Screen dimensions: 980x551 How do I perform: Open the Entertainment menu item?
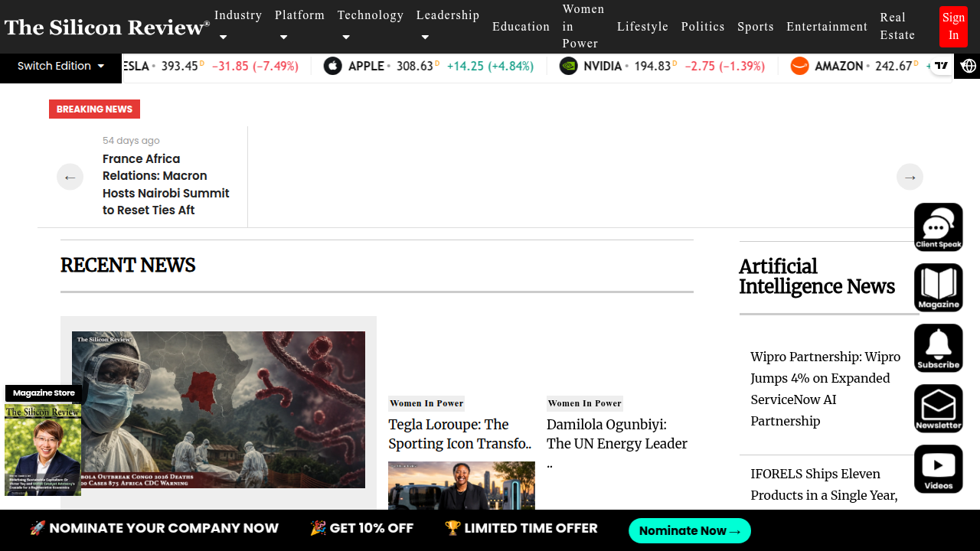pyautogui.click(x=827, y=26)
